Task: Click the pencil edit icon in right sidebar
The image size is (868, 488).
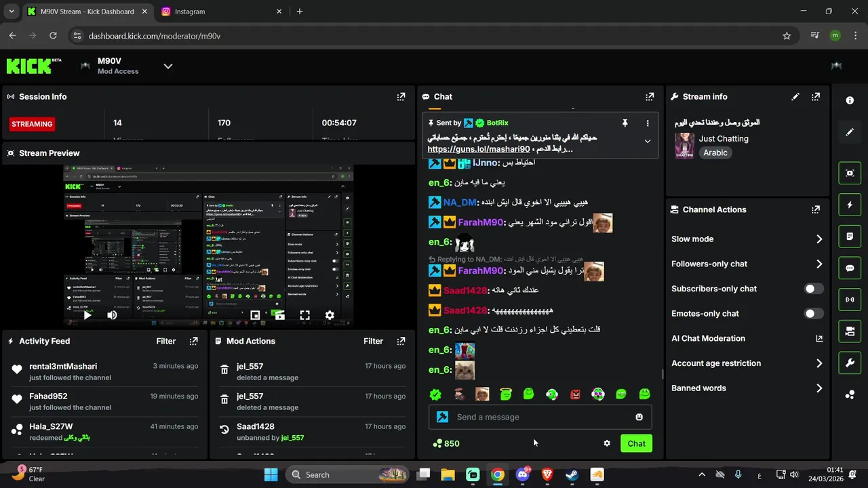Action: (x=850, y=132)
